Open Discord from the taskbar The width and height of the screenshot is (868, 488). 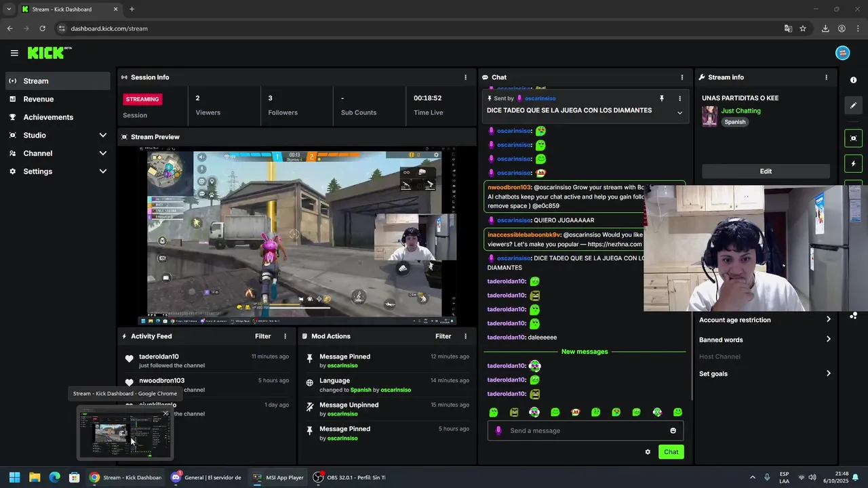[207, 477]
